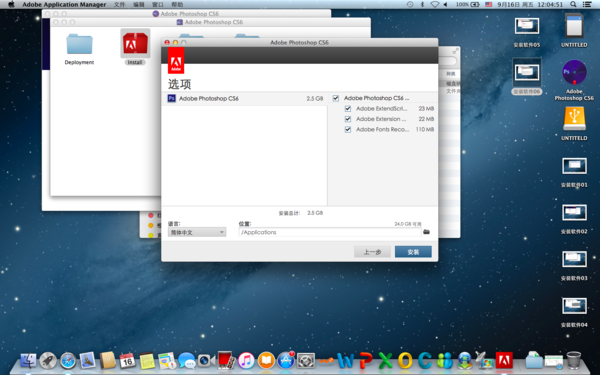This screenshot has width=600, height=375.
Task: Launch the blue W Word app in the Dock
Action: [346, 360]
